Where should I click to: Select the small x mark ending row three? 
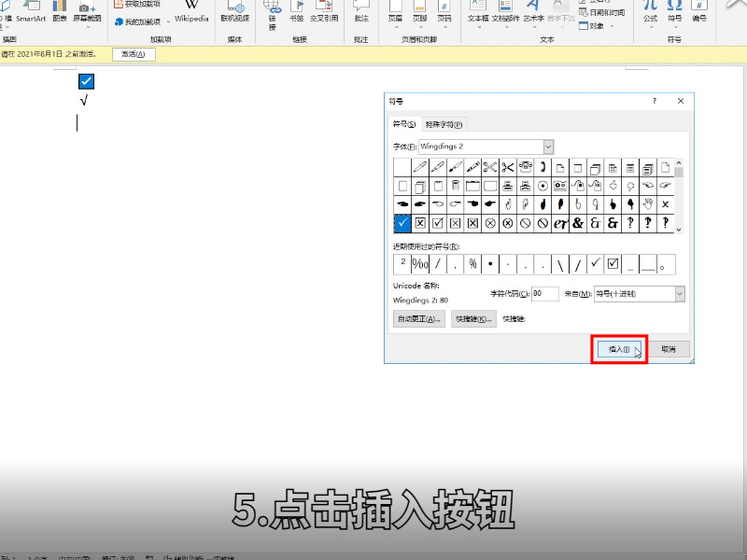[x=666, y=204]
